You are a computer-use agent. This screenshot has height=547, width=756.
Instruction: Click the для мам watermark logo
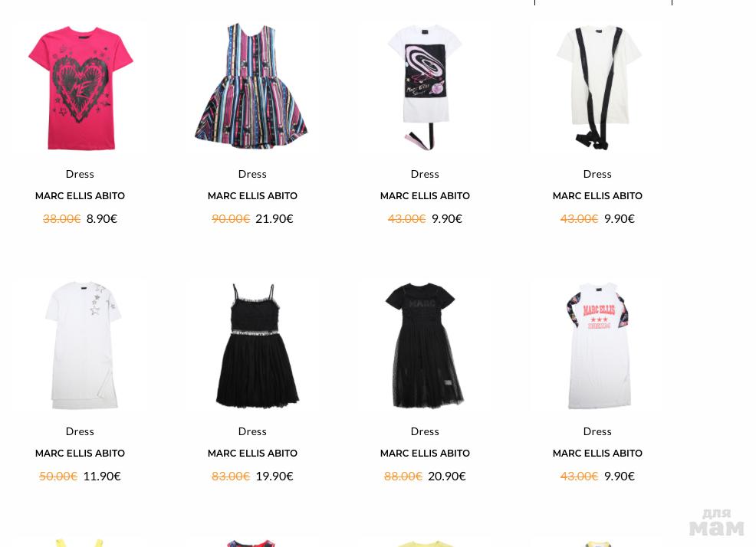pos(716,522)
